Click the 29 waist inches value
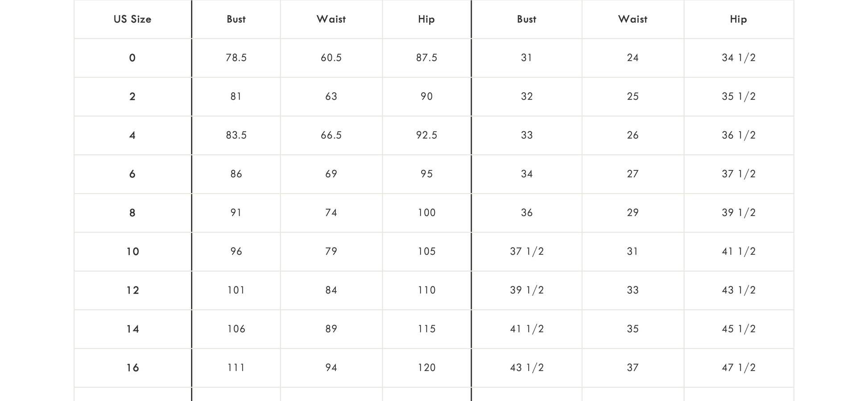Viewport: 868px width, 401px height. pos(632,213)
